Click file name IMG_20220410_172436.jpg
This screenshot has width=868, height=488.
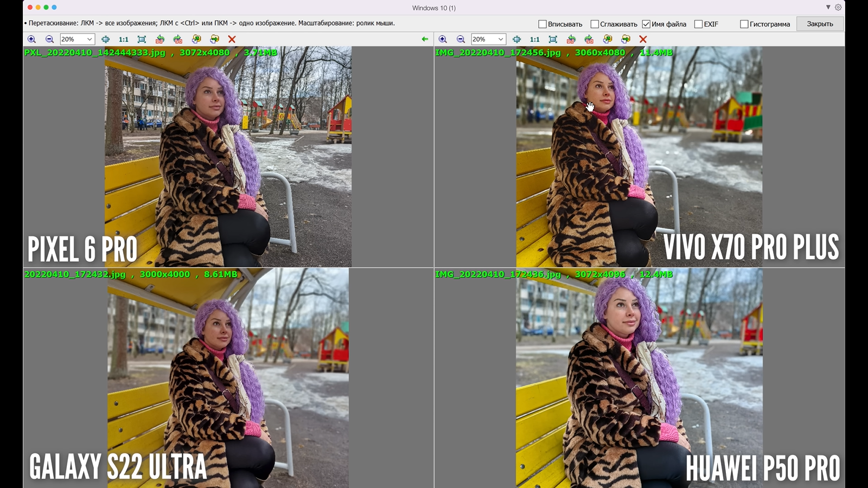498,274
